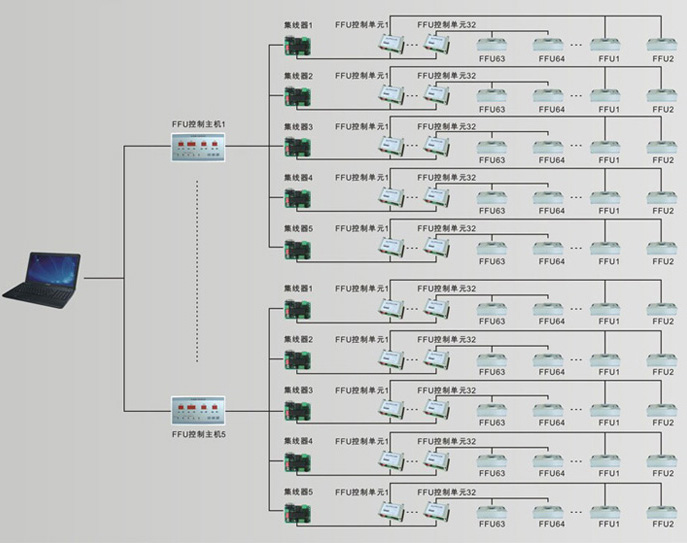
Task: Select the FFU控制主机1 controller panel device
Action: [x=198, y=147]
